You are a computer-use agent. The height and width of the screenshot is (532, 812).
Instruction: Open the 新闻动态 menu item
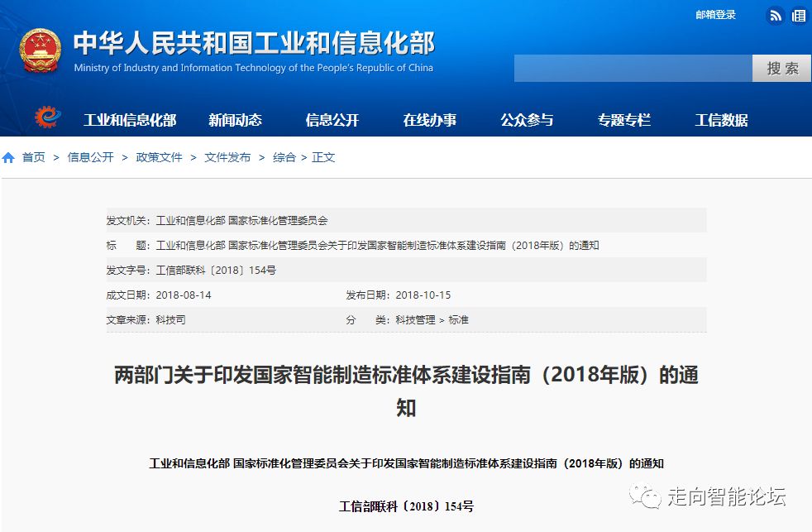pos(235,120)
